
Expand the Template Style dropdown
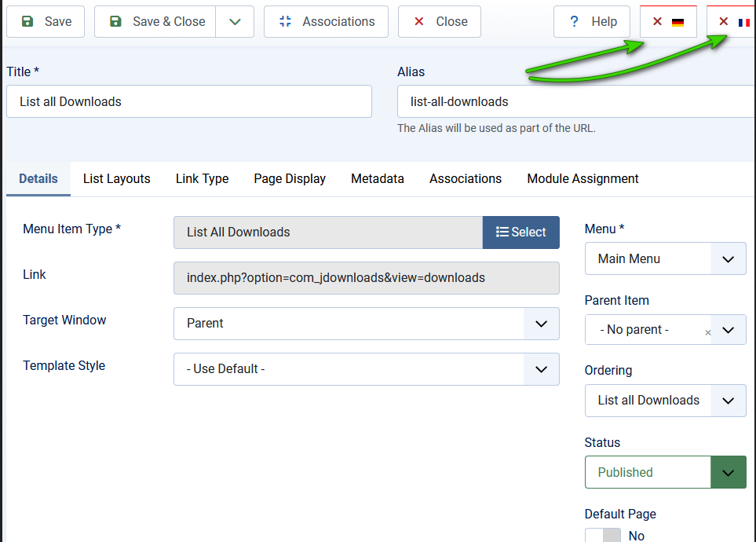click(x=367, y=369)
